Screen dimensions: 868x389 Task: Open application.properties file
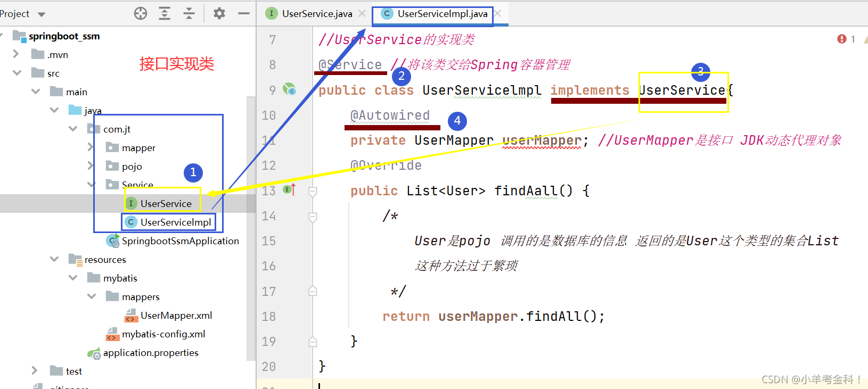click(x=151, y=353)
